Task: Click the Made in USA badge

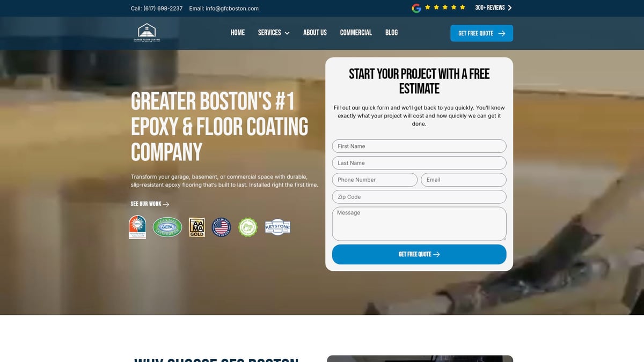Action: [x=222, y=227]
